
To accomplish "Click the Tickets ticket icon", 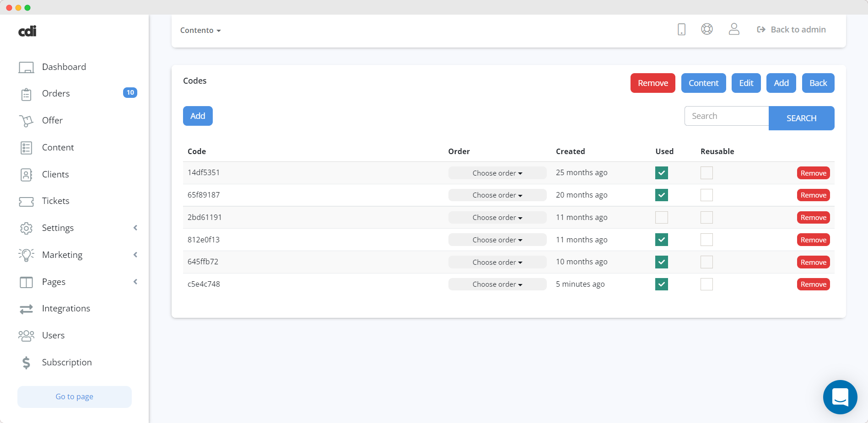I will click(x=26, y=202).
